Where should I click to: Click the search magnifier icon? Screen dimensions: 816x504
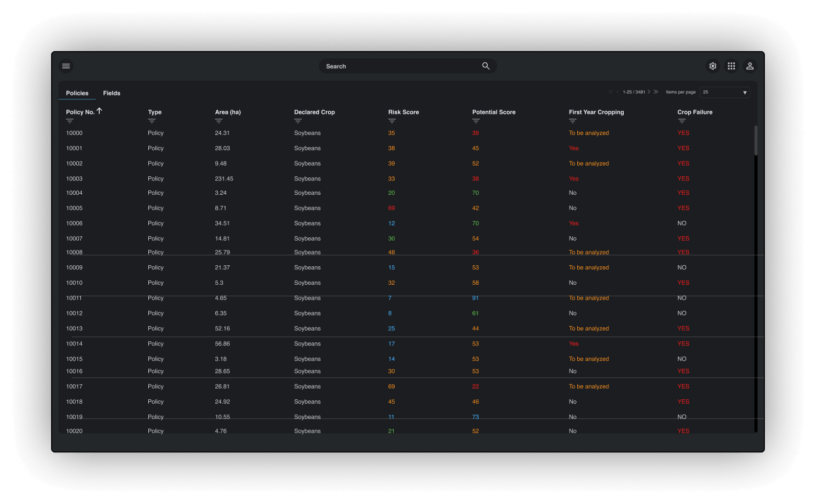tap(486, 66)
